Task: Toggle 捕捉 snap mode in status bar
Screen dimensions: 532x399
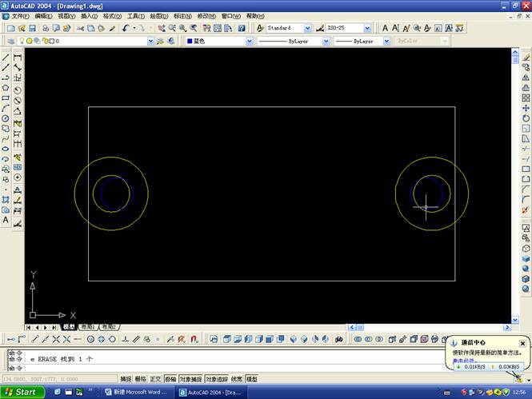Action: tap(126, 379)
